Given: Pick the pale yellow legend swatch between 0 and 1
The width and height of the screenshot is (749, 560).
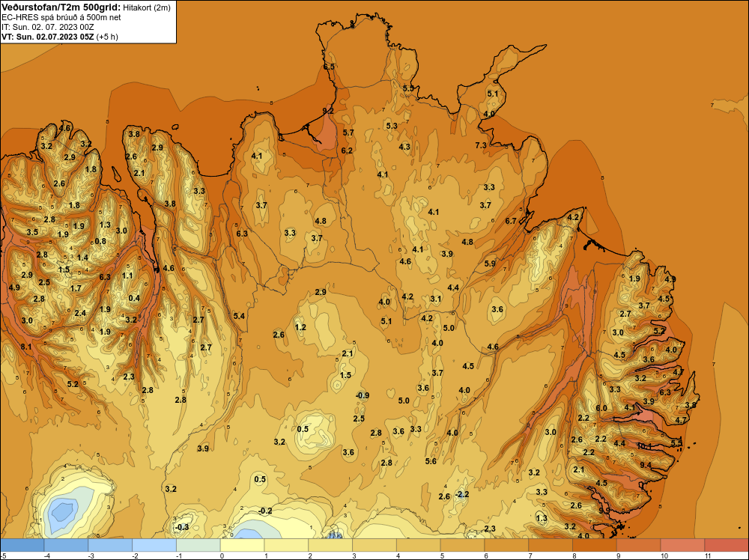Looking at the screenshot, I should point(242,545).
